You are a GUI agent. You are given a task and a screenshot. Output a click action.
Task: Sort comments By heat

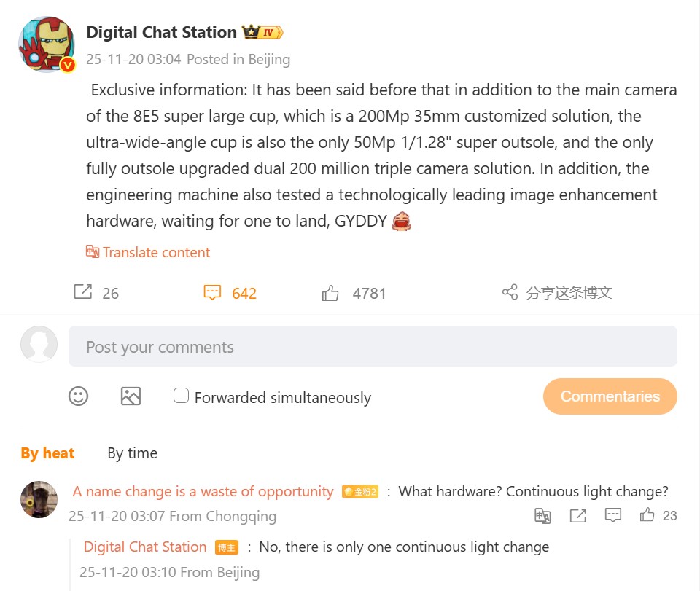pyautogui.click(x=47, y=453)
